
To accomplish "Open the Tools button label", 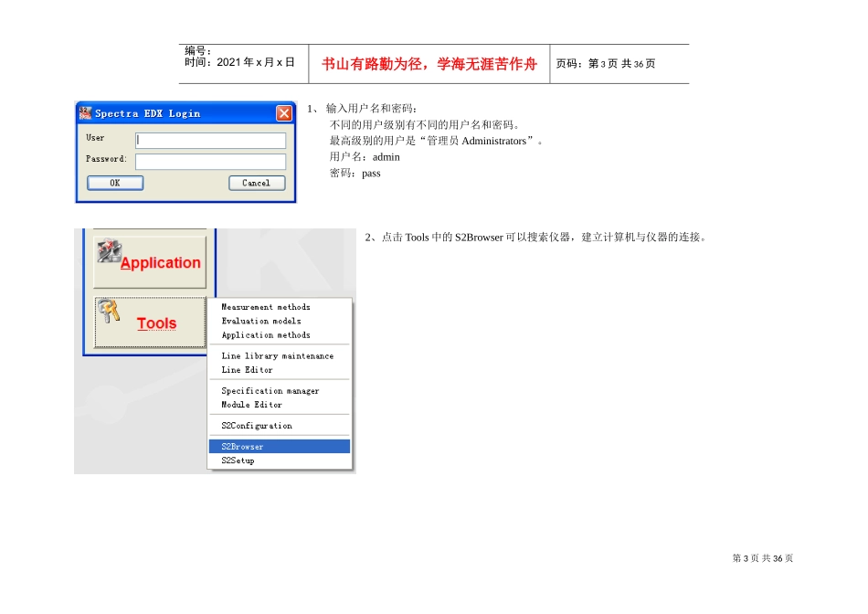I will pos(156,323).
